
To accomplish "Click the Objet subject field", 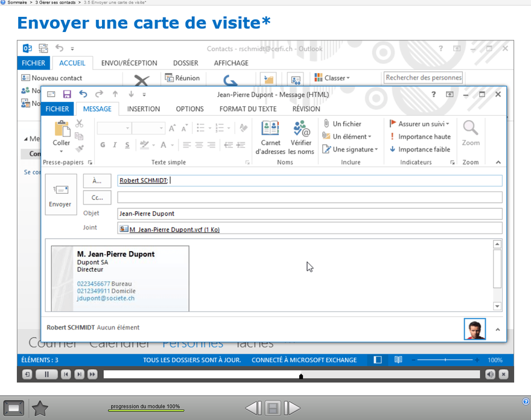I will coord(310,214).
